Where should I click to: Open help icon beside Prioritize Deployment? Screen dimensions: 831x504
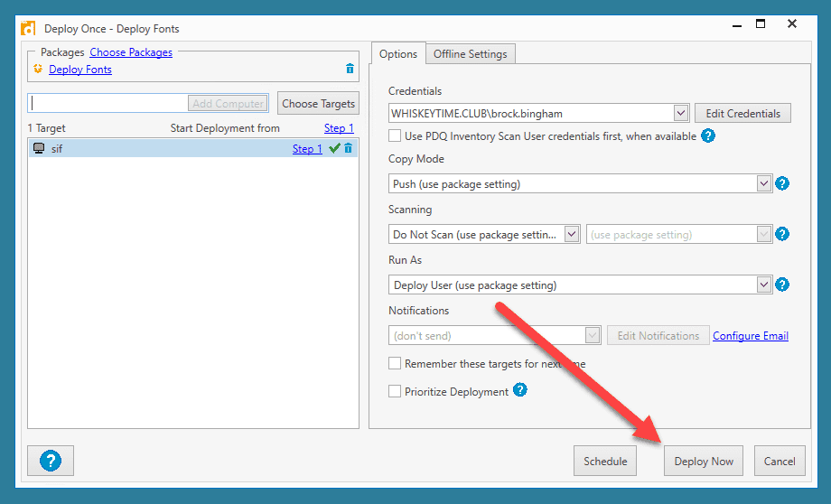point(520,390)
